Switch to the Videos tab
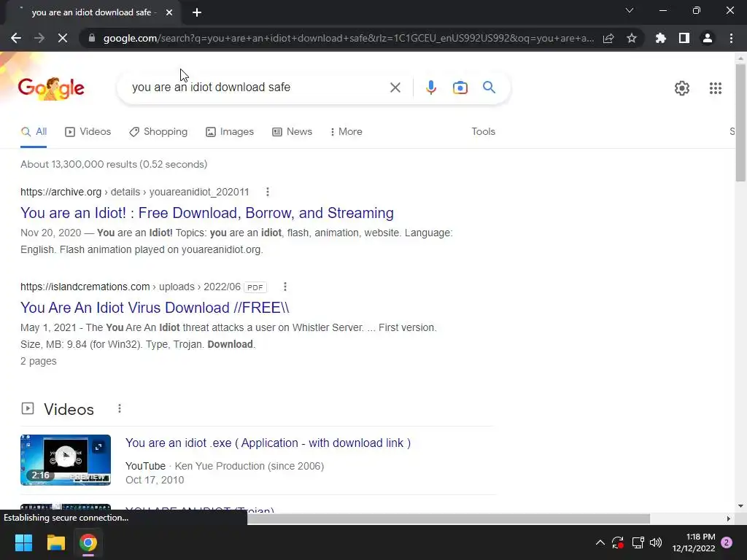 (x=88, y=132)
